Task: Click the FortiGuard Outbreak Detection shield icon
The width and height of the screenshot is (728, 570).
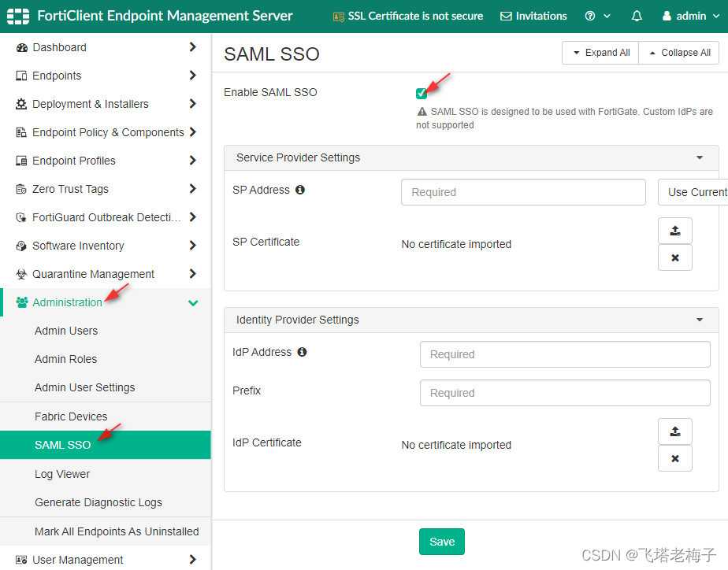Action: (21, 217)
